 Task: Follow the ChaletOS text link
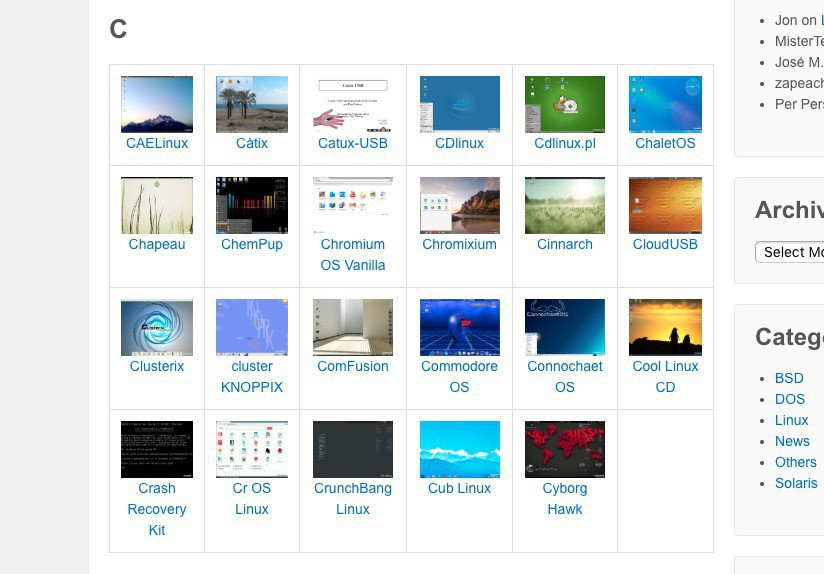(665, 143)
